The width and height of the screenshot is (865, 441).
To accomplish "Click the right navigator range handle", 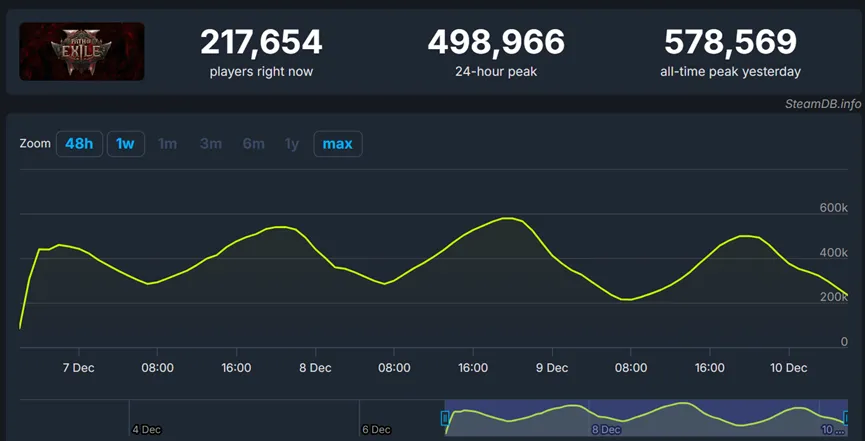I will point(847,418).
